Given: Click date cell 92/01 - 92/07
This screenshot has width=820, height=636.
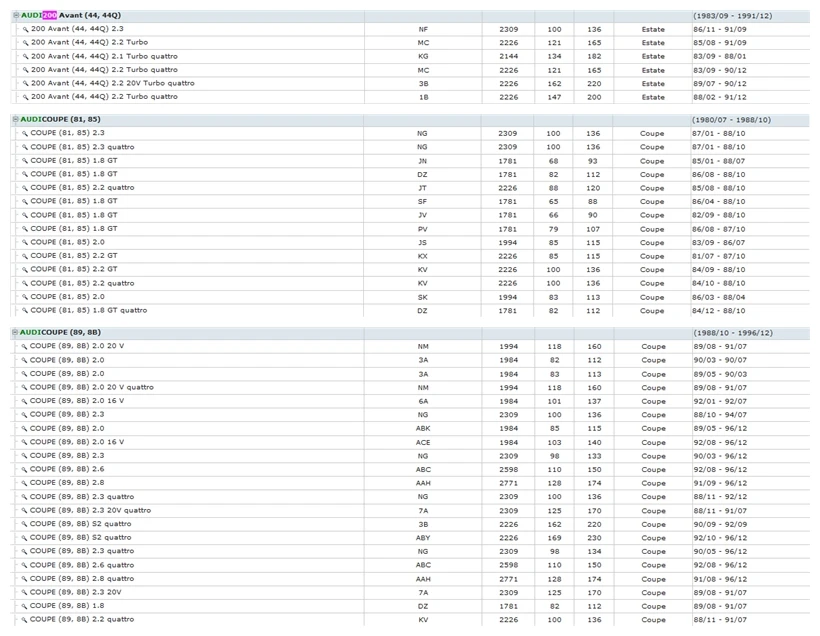Looking at the screenshot, I should pyautogui.click(x=720, y=401).
